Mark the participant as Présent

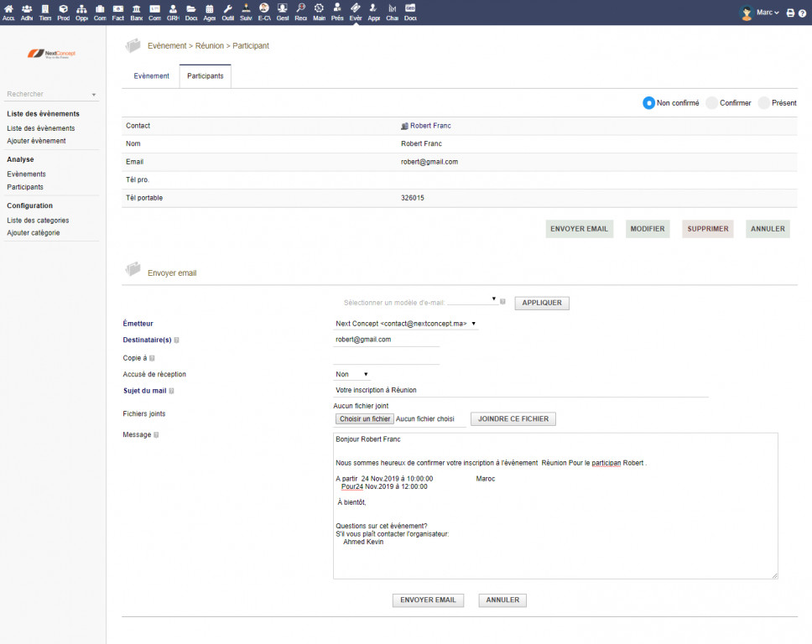(763, 103)
